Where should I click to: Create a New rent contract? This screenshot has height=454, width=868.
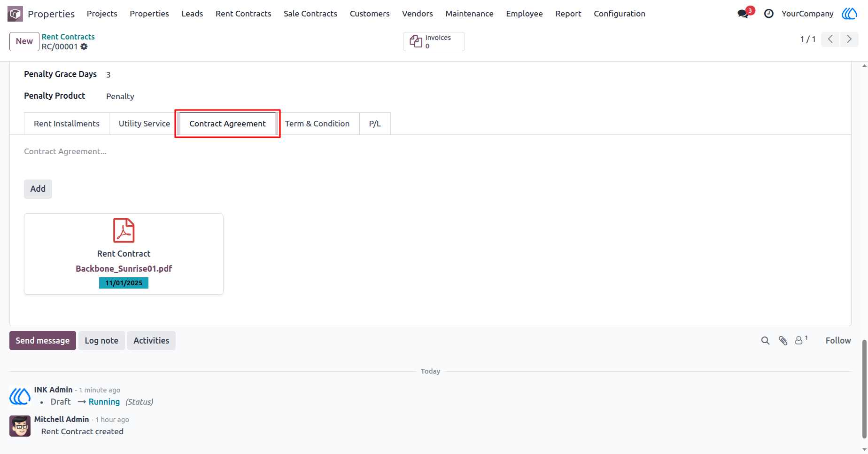(x=24, y=41)
